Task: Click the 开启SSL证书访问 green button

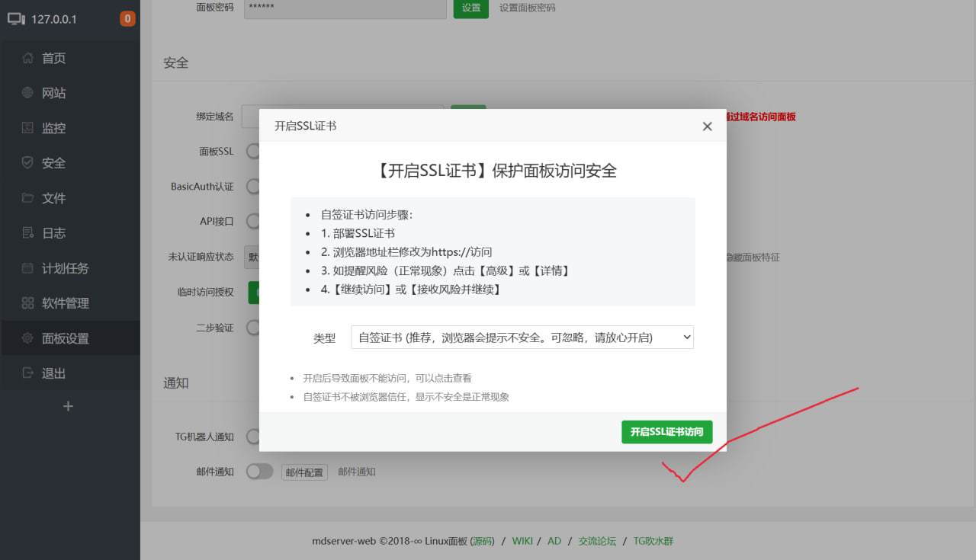Action: click(666, 431)
